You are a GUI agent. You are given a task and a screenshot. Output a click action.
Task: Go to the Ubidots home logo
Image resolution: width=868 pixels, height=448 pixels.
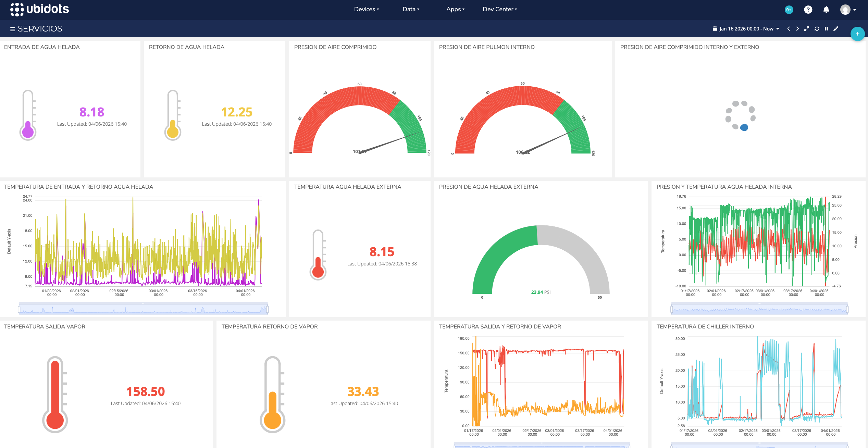pyautogui.click(x=40, y=9)
